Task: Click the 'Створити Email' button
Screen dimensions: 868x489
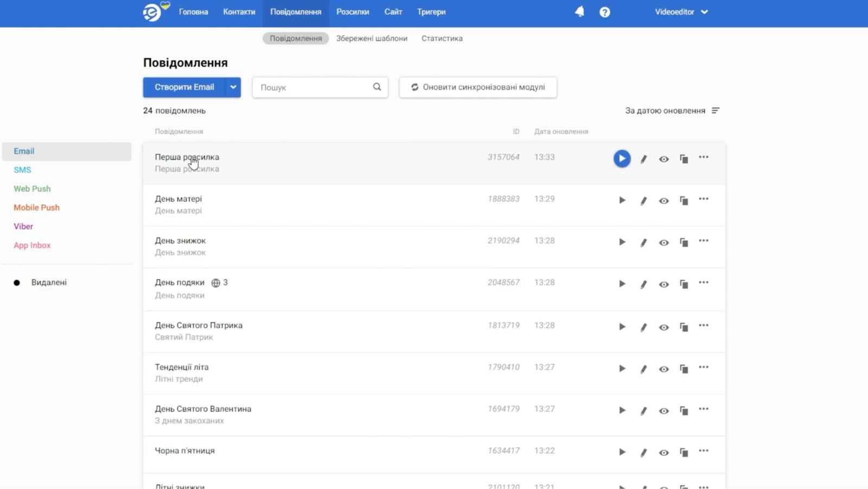Action: point(184,87)
